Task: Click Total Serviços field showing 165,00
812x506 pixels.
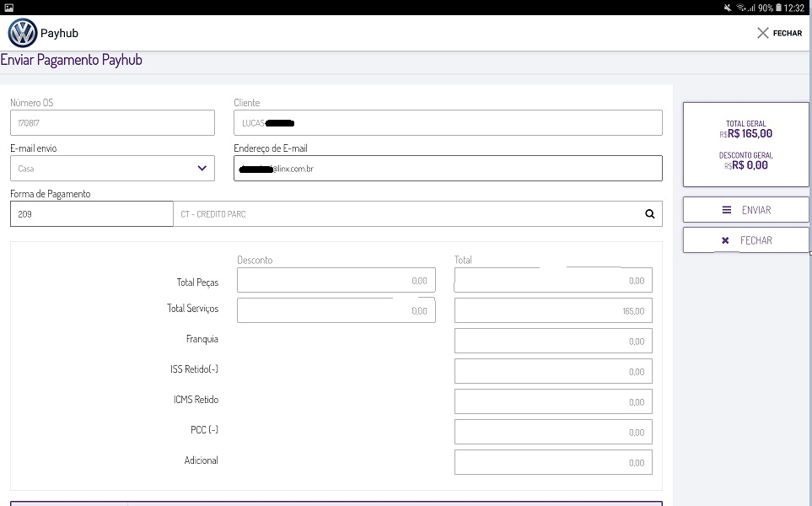Action: pos(553,310)
